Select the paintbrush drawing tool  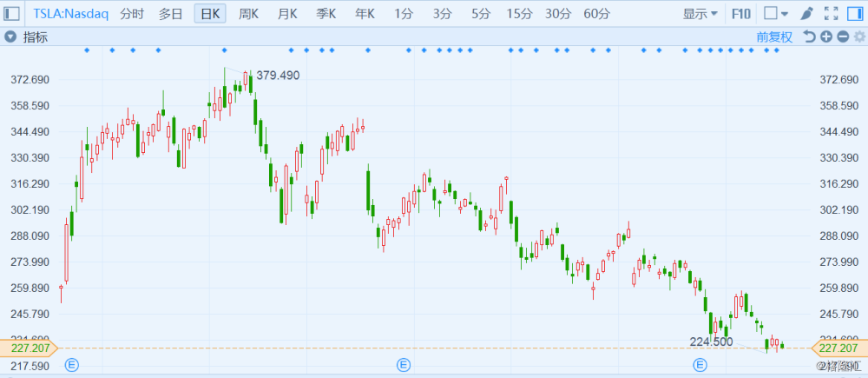[806, 14]
